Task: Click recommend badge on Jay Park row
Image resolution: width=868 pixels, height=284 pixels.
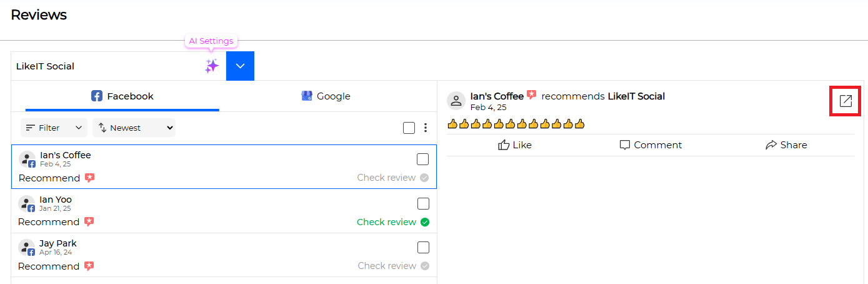Action: point(89,266)
